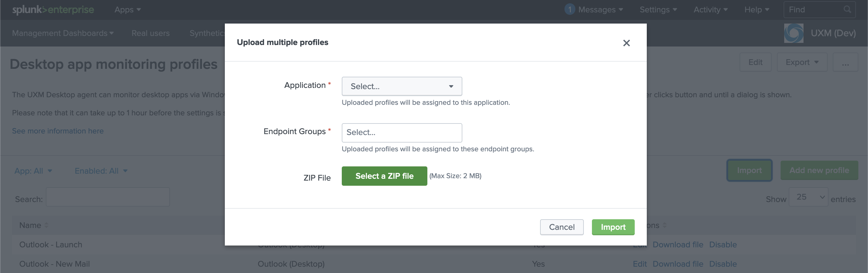Open the ellipsis more actions button

click(845, 63)
